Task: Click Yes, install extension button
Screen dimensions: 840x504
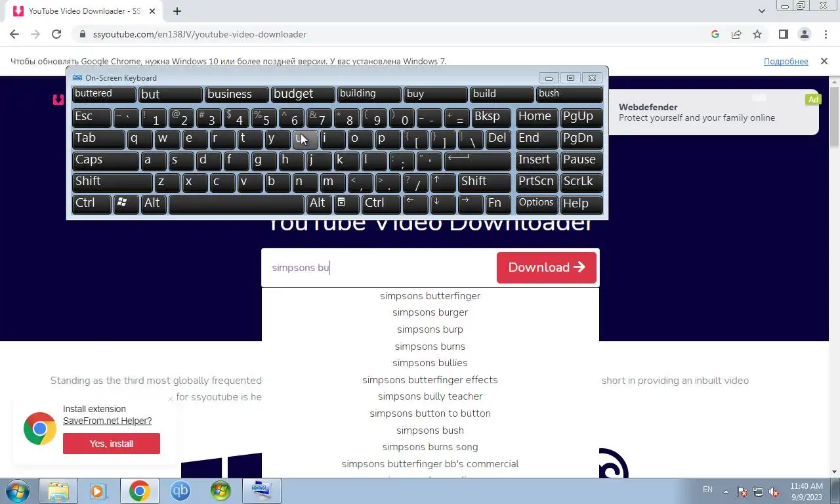Action: tap(112, 444)
